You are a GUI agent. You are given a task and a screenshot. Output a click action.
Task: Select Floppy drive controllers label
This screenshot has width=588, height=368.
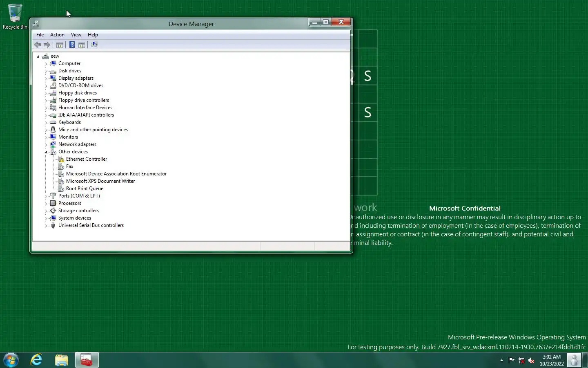coord(84,100)
